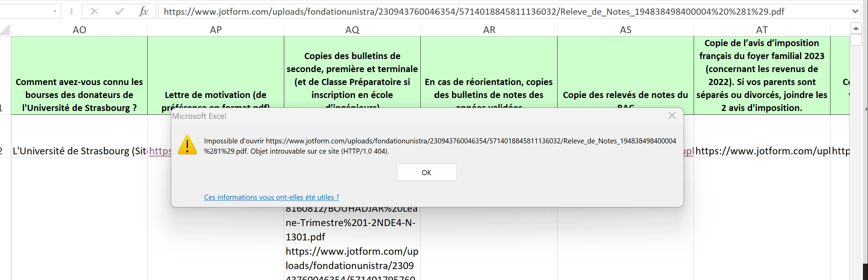Screen dimensions: 868x280
Task: Expand the Name Box dropdown arrow
Action: 55,12
